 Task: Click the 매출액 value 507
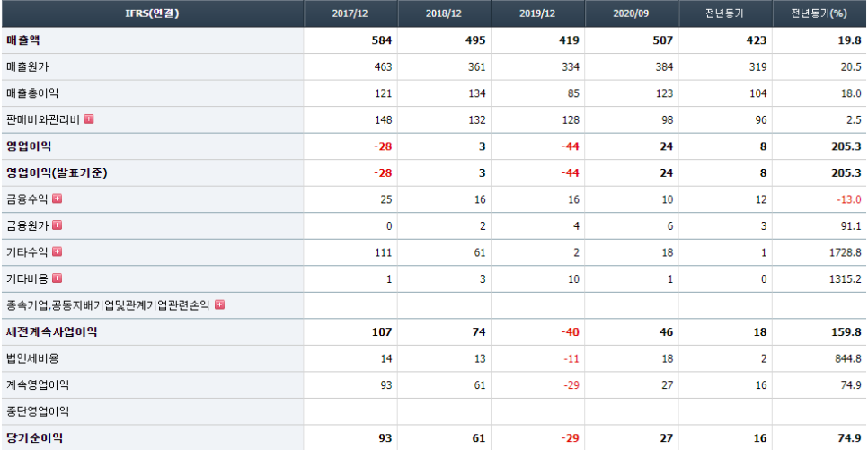click(x=662, y=40)
